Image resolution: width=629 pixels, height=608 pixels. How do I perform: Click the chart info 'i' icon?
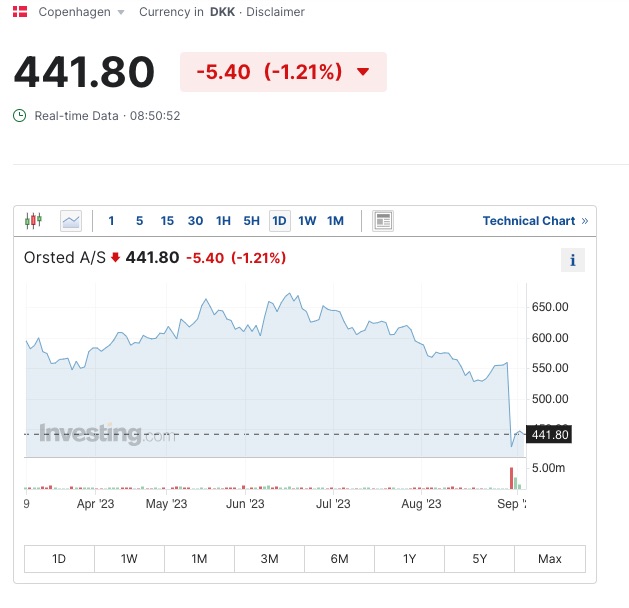(572, 260)
